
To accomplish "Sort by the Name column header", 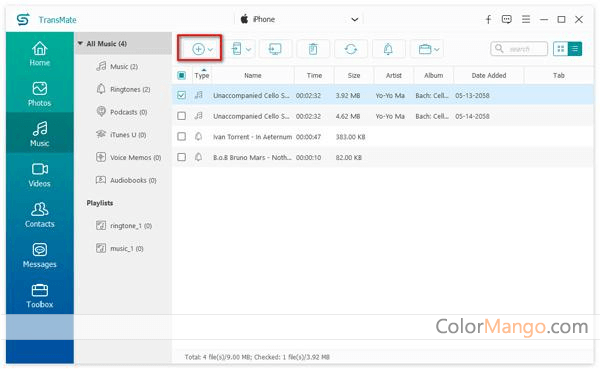I will (x=253, y=75).
